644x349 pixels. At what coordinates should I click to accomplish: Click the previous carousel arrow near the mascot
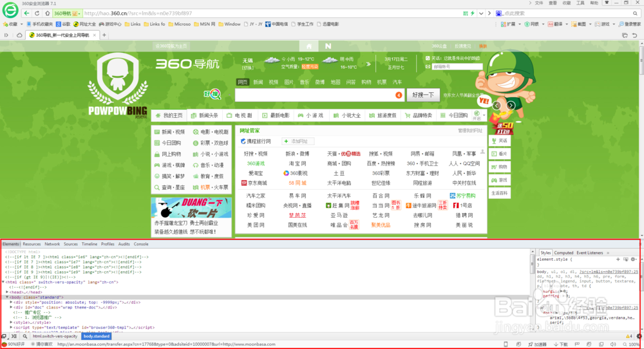497,106
